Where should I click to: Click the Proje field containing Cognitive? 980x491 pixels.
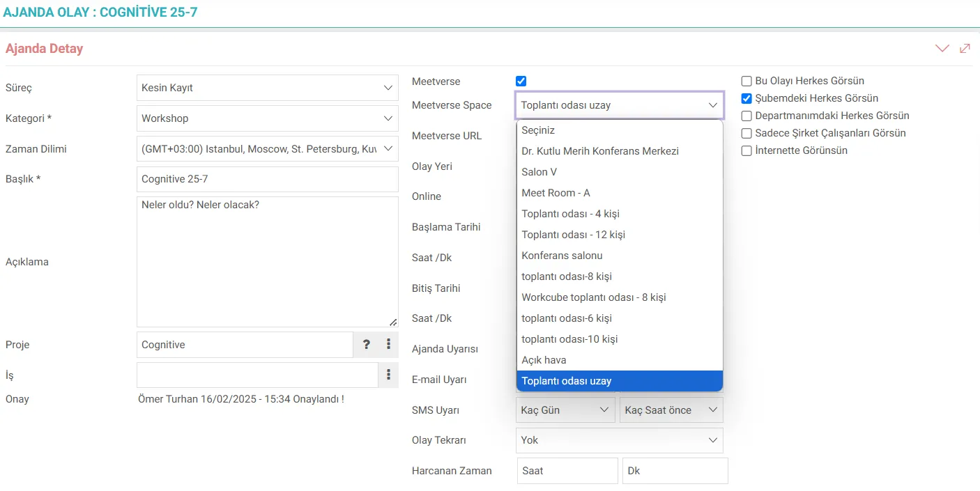(245, 345)
